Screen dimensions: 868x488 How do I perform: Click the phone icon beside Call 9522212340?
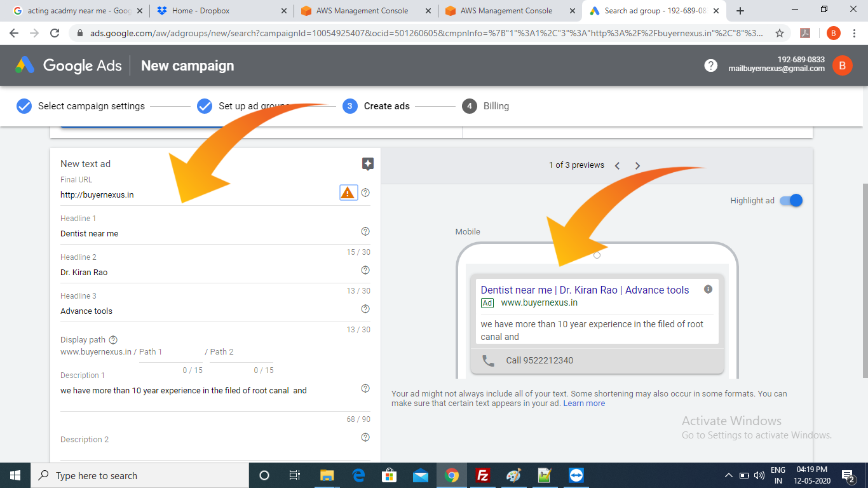point(488,360)
